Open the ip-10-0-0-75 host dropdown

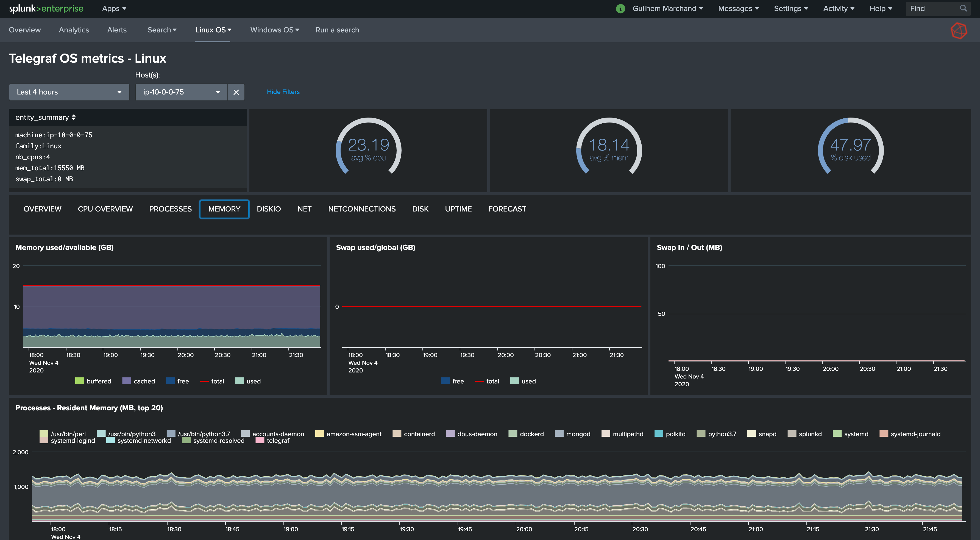181,92
